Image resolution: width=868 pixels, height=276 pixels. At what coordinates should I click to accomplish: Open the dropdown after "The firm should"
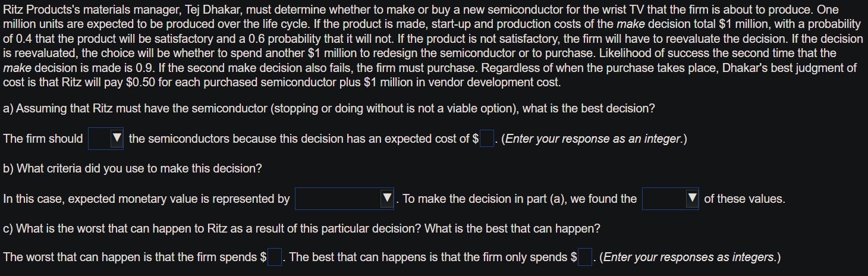pos(106,139)
